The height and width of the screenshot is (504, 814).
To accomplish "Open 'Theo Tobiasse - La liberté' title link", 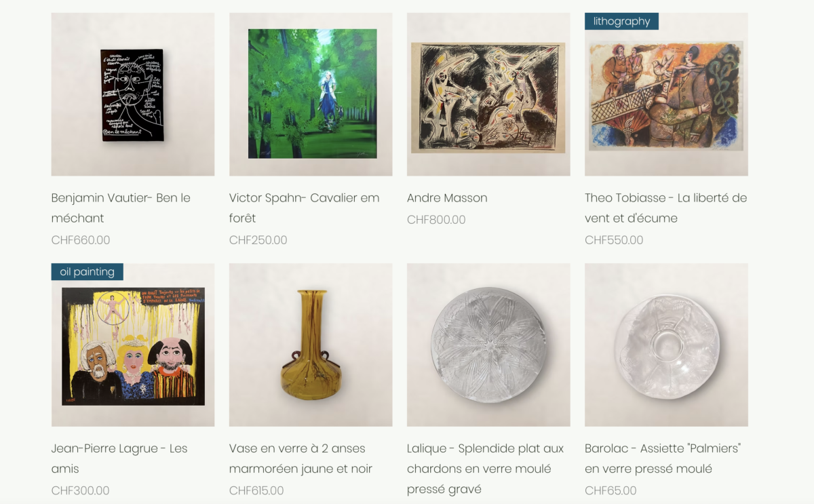I will [x=665, y=208].
